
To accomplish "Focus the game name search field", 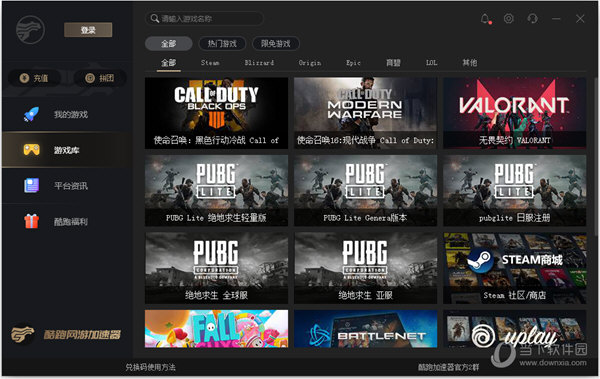I will coord(204,18).
